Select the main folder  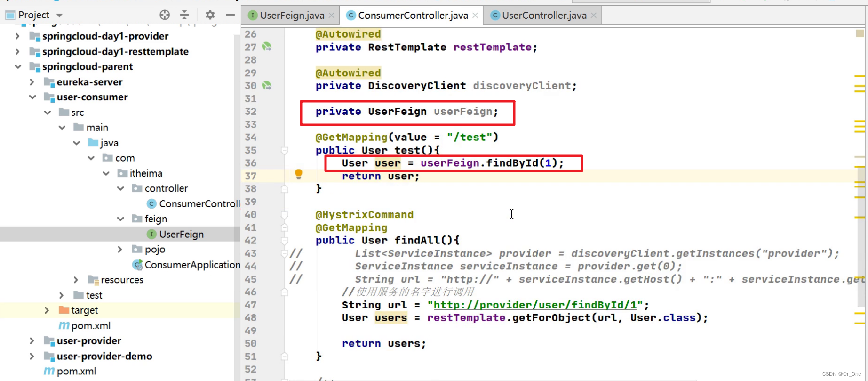(x=97, y=128)
